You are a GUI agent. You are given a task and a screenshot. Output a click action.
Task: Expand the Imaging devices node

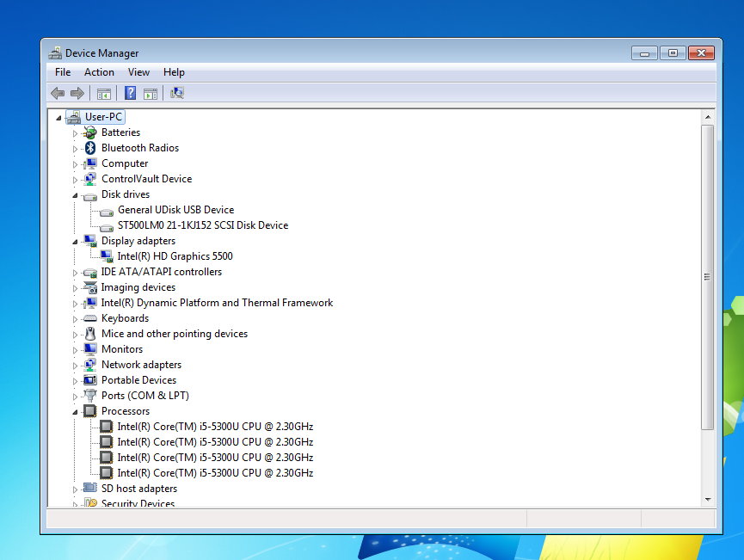pyautogui.click(x=75, y=288)
